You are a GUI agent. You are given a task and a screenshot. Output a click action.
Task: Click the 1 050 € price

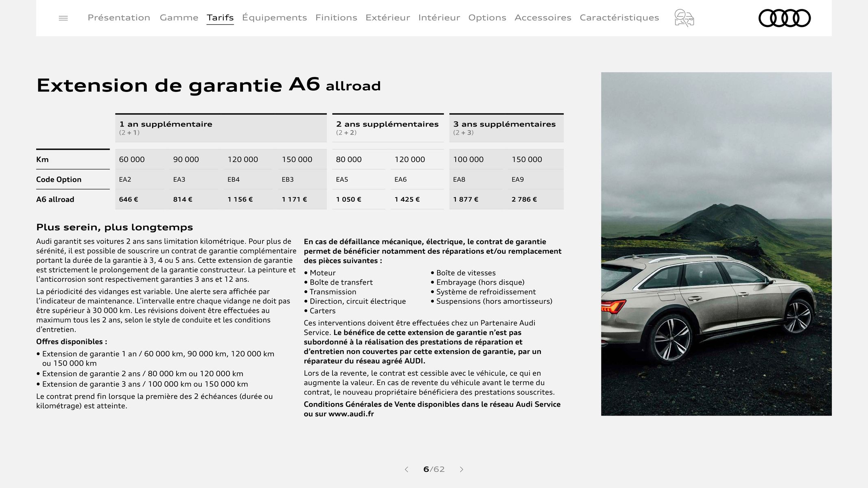pos(349,199)
